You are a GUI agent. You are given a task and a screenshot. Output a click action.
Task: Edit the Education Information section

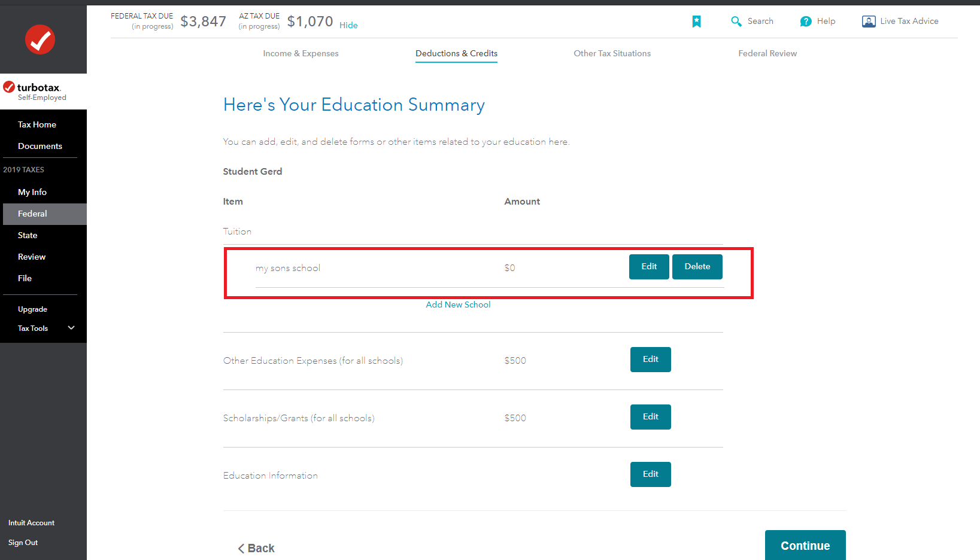click(650, 474)
